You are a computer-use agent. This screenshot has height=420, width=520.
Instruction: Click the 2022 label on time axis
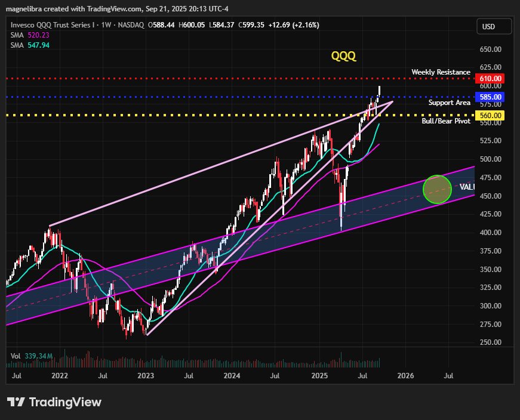(x=60, y=376)
